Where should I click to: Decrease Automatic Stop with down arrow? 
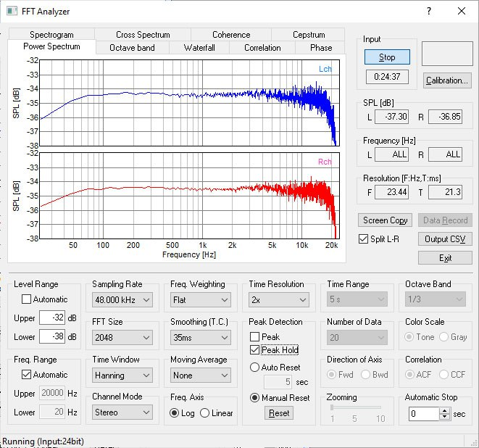(x=445, y=417)
